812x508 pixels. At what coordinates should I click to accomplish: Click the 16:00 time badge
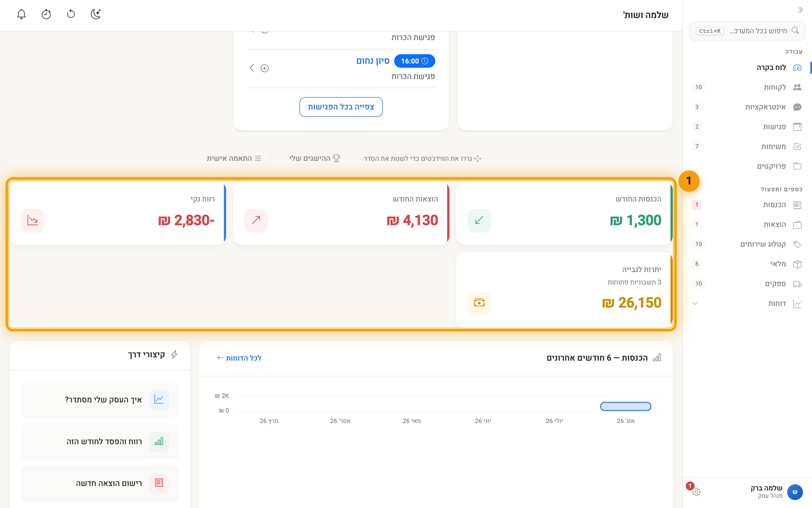coord(414,61)
